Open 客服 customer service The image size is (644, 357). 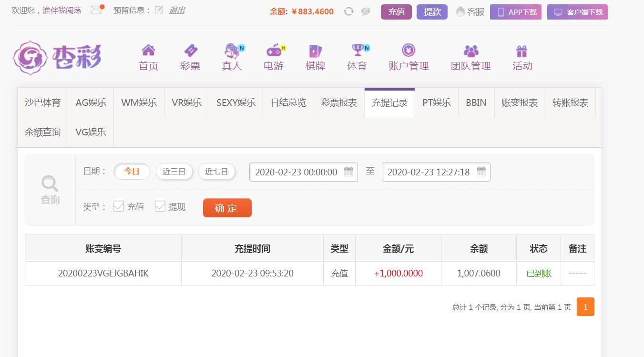(x=470, y=12)
